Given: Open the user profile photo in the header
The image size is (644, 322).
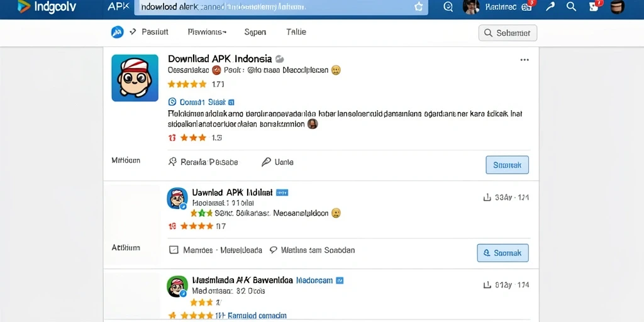Looking at the screenshot, I should click(x=470, y=6).
